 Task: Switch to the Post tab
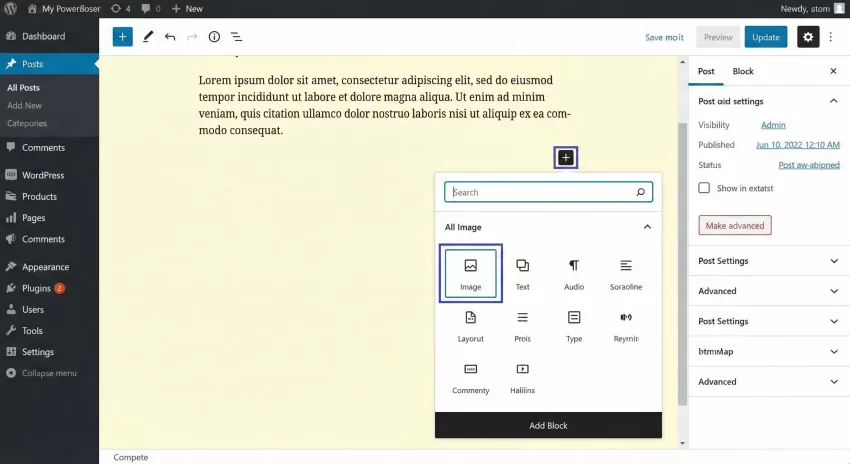tap(706, 71)
